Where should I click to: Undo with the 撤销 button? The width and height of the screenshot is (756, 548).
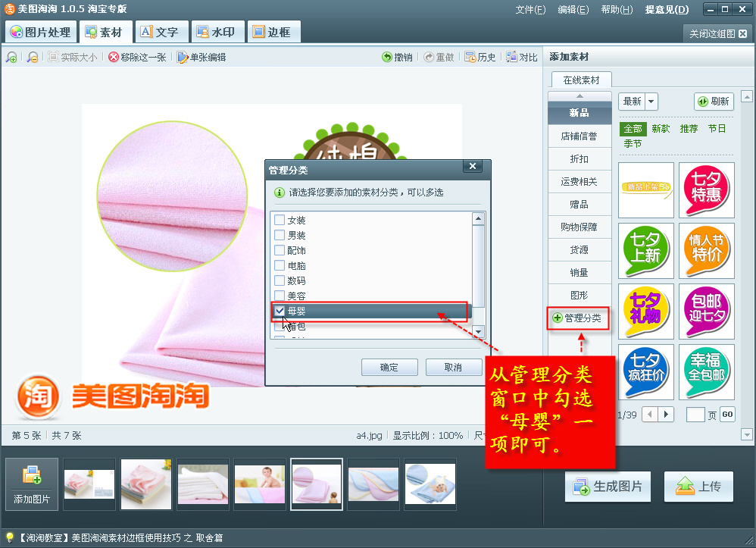coord(397,58)
